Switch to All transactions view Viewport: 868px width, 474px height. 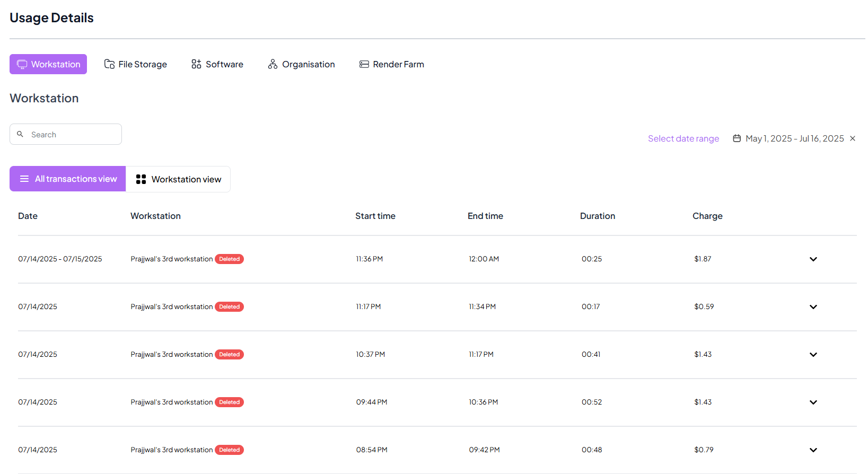tap(68, 179)
